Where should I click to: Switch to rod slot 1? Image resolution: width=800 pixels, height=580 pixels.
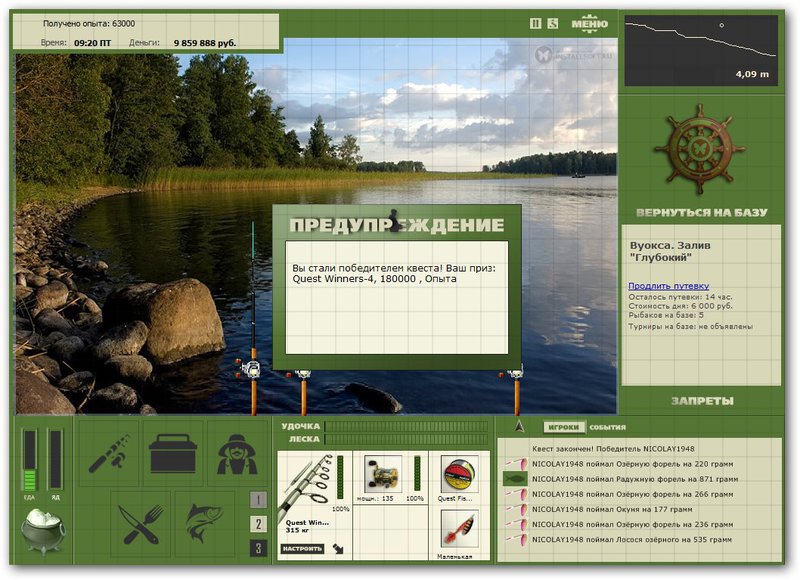[x=258, y=500]
